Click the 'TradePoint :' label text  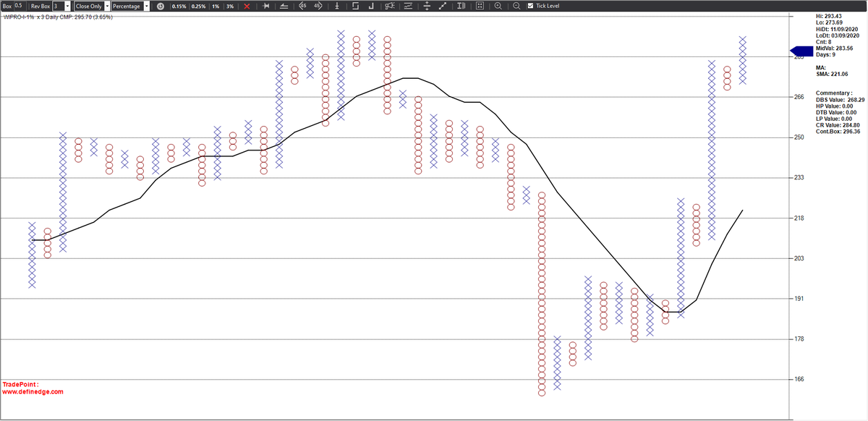tap(20, 384)
